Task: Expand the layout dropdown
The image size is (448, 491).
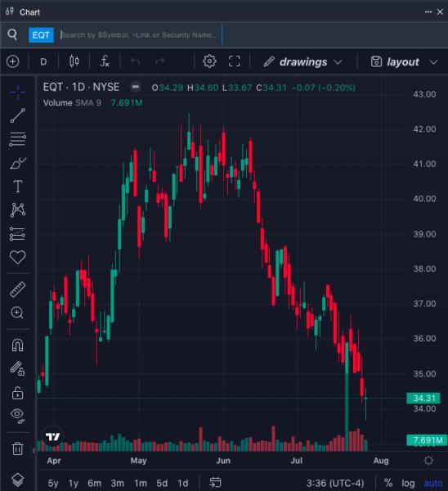Action: tap(404, 61)
